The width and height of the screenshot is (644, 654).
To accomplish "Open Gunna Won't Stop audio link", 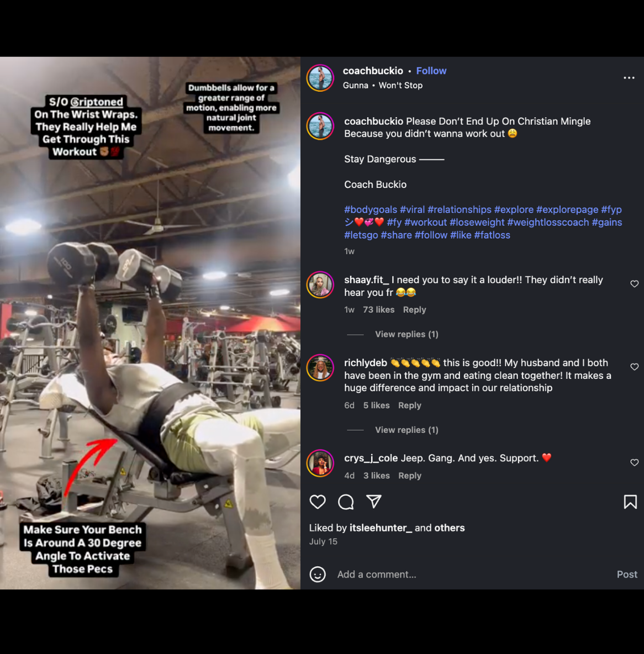I will click(383, 86).
